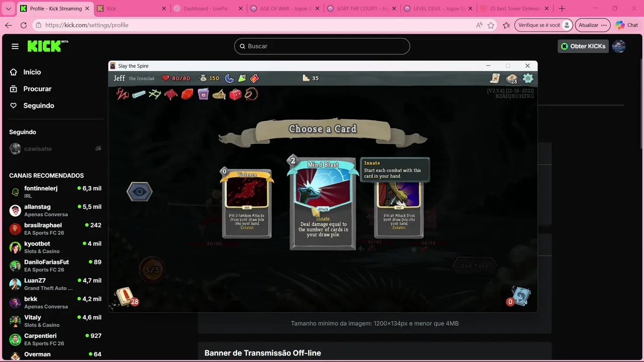The width and height of the screenshot is (644, 362).
Task: Open recommended channel kyootbot
Action: 55,247
